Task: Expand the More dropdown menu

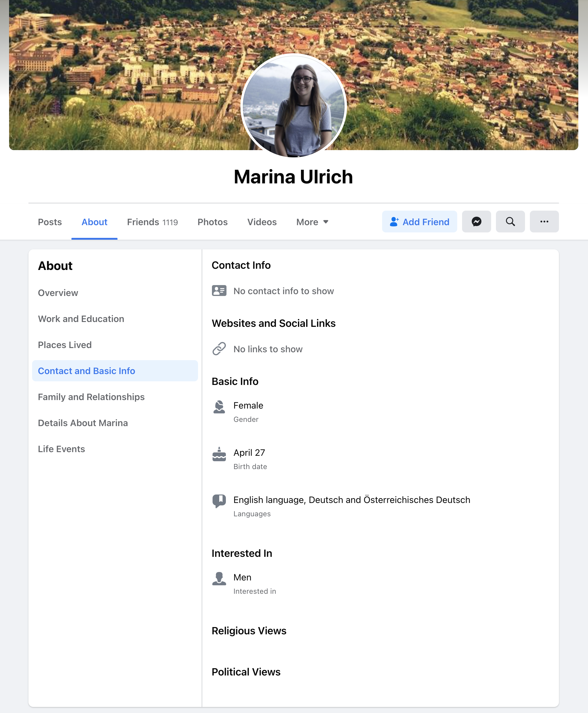Action: click(312, 222)
